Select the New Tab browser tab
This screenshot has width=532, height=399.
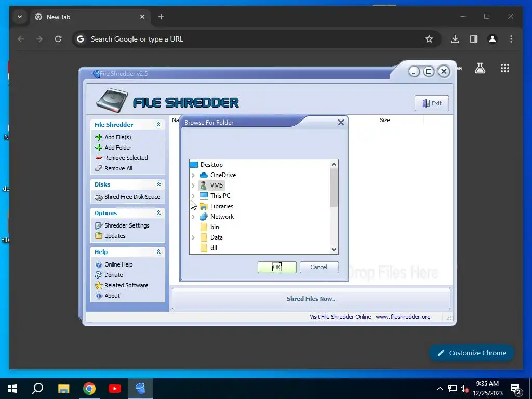tap(90, 17)
